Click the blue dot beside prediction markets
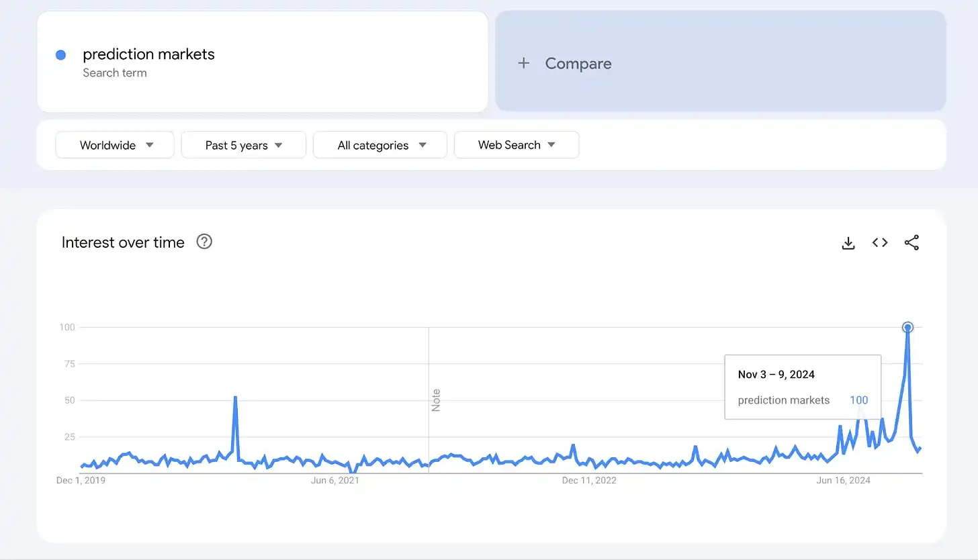The height and width of the screenshot is (560, 978). pyautogui.click(x=60, y=55)
